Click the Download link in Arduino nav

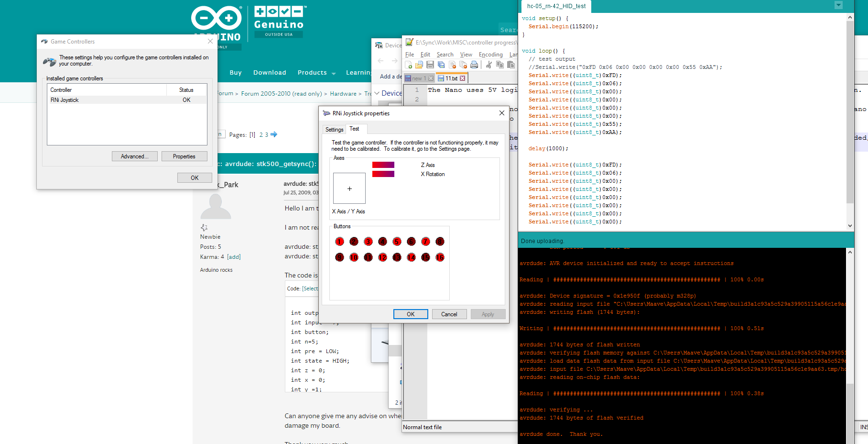point(270,73)
